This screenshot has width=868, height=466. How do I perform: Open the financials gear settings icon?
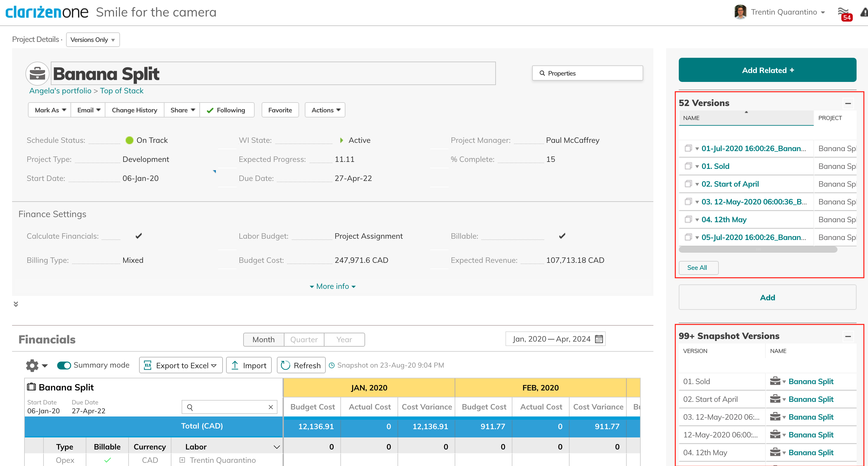(x=32, y=365)
